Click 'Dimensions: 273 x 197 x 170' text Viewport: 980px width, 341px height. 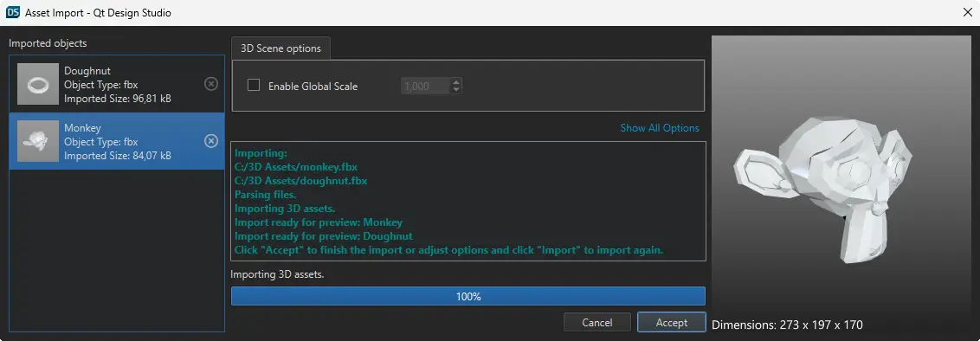click(x=787, y=325)
